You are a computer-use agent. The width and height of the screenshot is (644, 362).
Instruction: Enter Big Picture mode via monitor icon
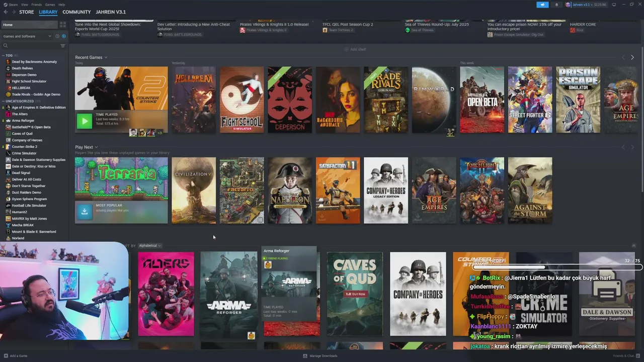[x=614, y=5]
